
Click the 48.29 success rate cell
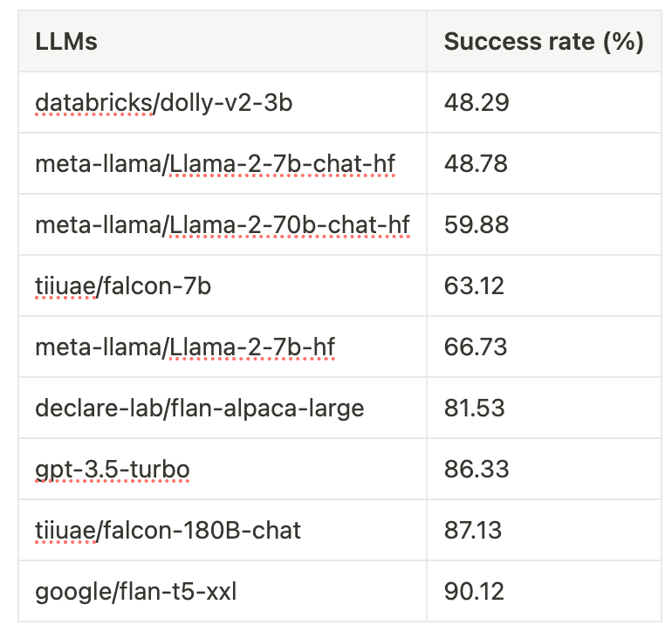tap(476, 103)
